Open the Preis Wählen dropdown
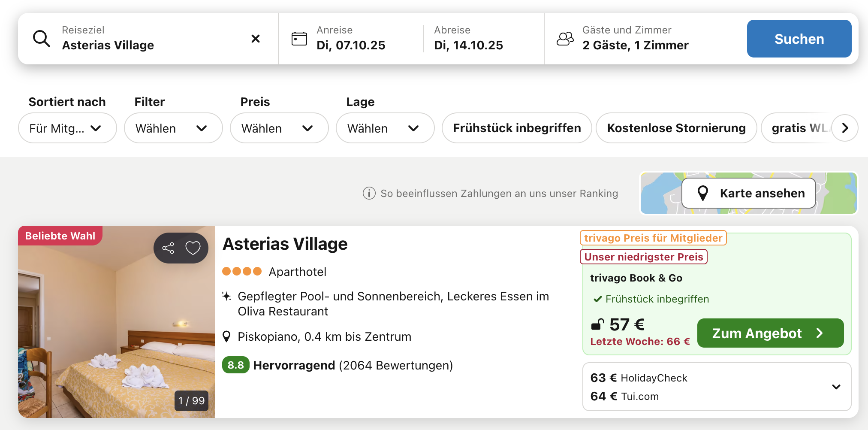This screenshot has height=430, width=868. pos(279,128)
